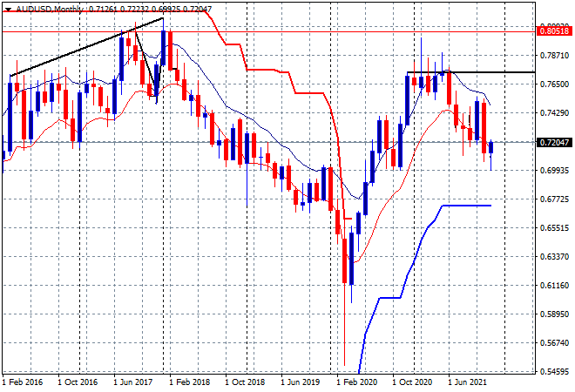This screenshot has width=575, height=392.
Task: Click the 0.78710 price axis label
Action: [554, 56]
